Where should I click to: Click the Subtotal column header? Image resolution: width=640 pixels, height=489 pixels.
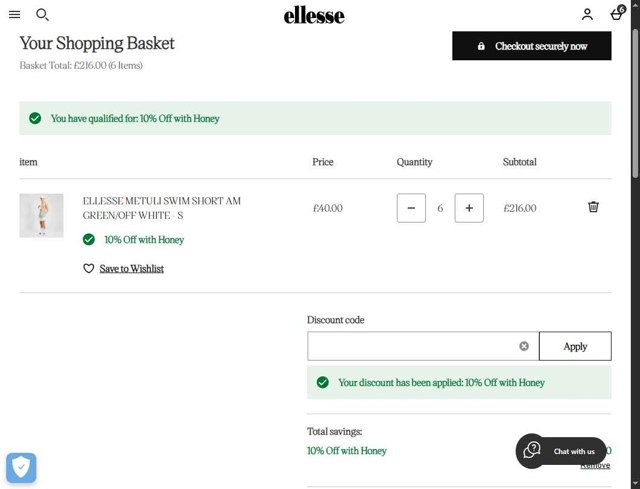520,162
